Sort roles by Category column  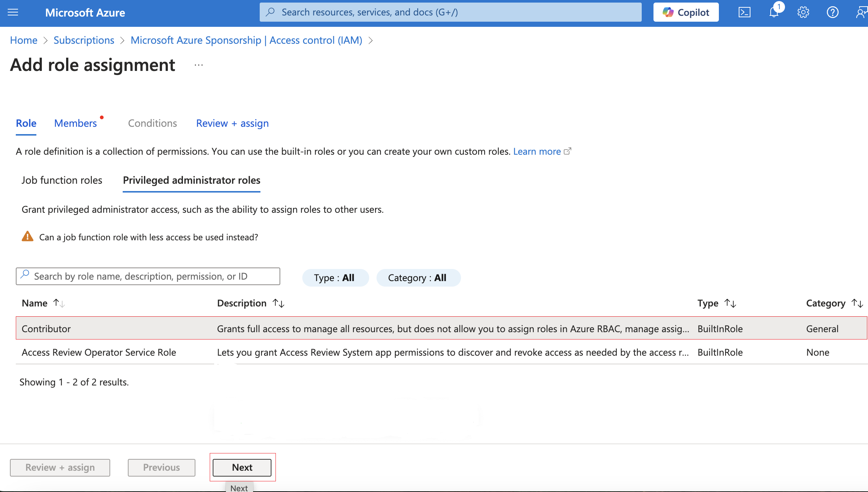(857, 303)
